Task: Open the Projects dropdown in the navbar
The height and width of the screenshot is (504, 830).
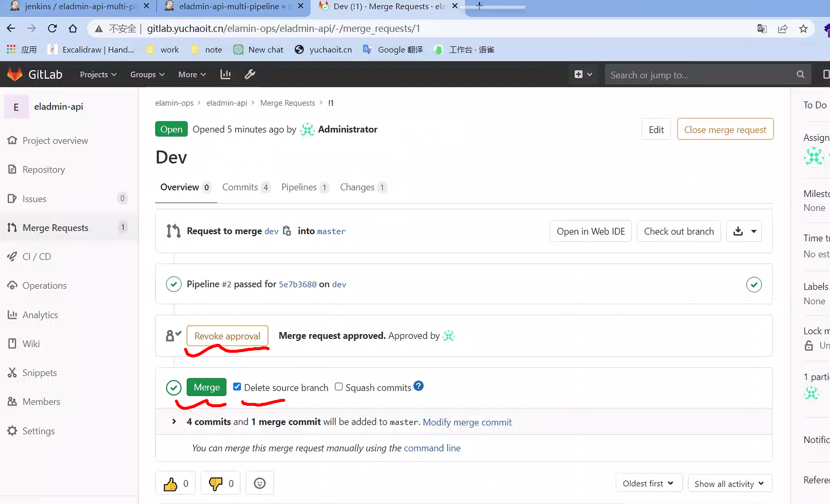Action: click(x=98, y=74)
